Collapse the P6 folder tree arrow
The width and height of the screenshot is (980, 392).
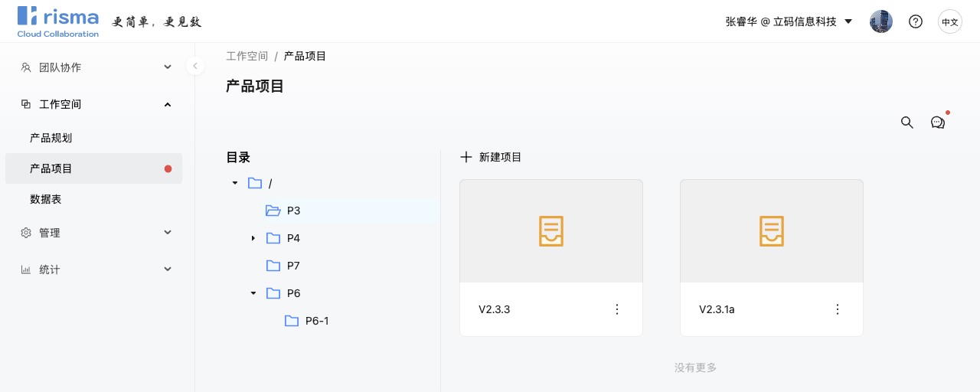253,293
